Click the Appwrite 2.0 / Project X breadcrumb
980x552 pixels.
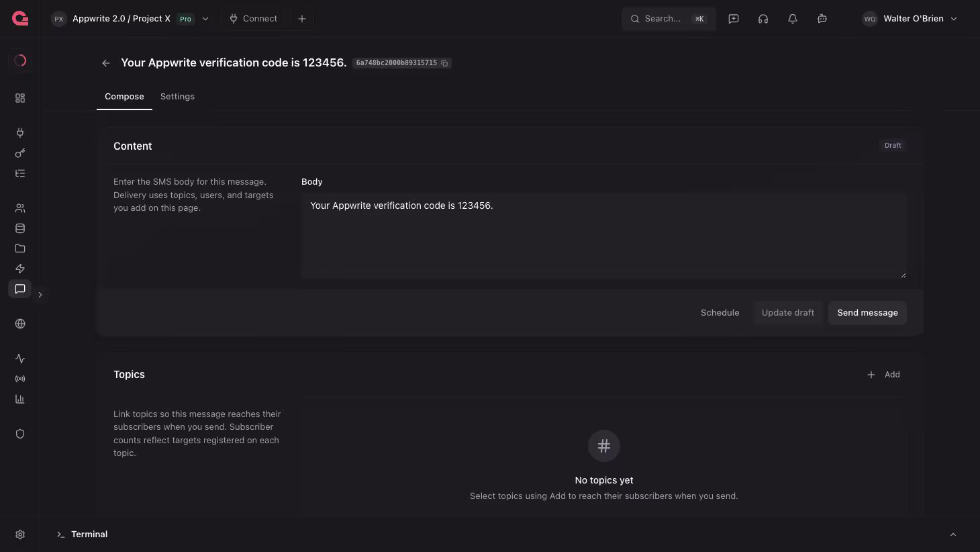point(121,19)
